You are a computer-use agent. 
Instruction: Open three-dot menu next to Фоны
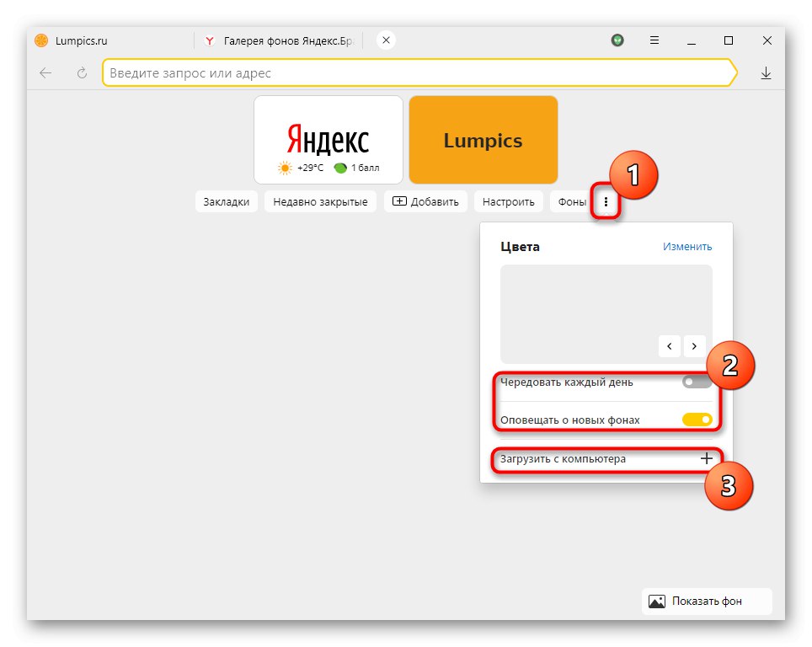pyautogui.click(x=606, y=201)
